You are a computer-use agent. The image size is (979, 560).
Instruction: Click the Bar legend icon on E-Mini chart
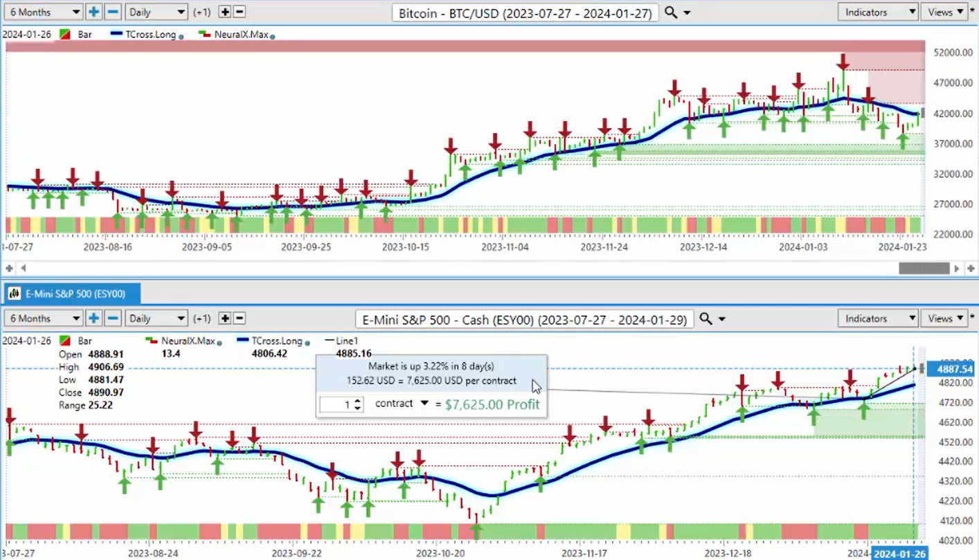pos(66,341)
